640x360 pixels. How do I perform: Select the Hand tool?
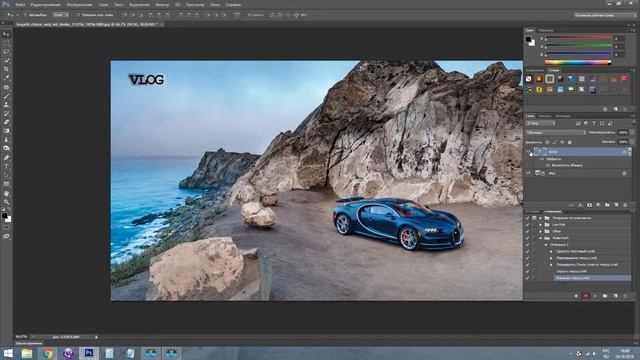point(6,193)
